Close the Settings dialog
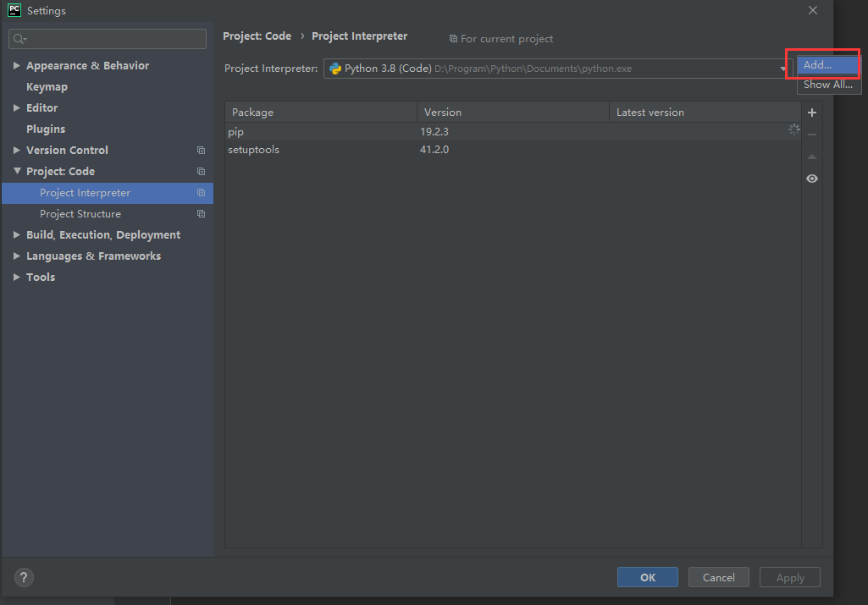 coord(813,10)
